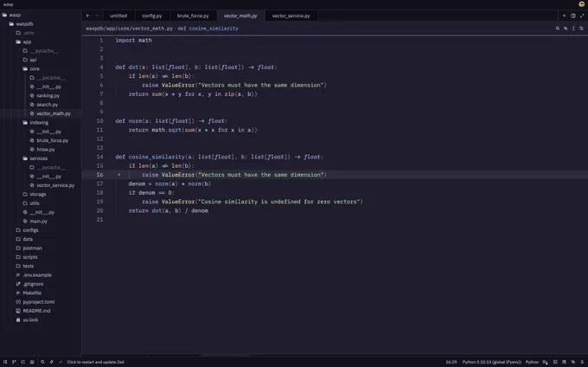
Task: Select the vector_math.py tab
Action: click(x=240, y=16)
